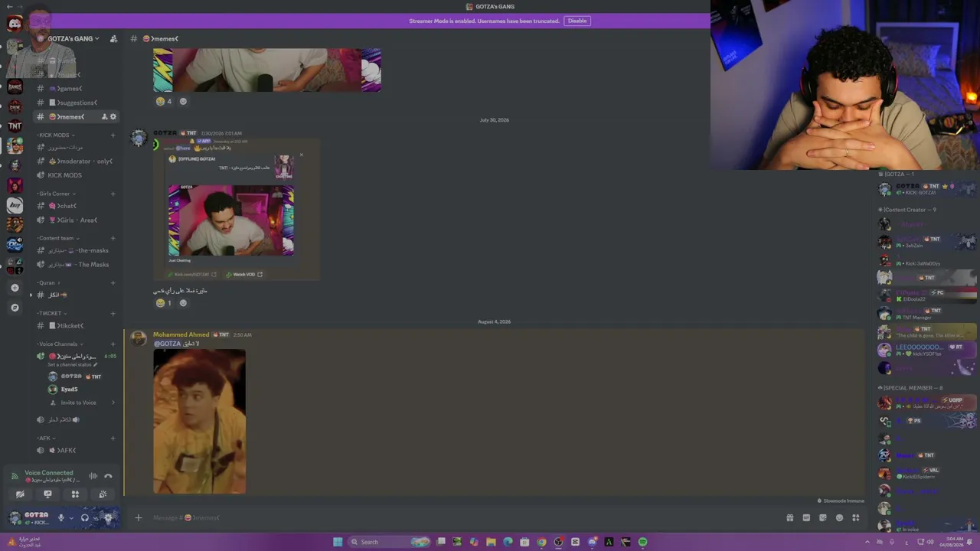The width and height of the screenshot is (980, 551).
Task: Share your screen in voice
Action: pyautogui.click(x=47, y=494)
